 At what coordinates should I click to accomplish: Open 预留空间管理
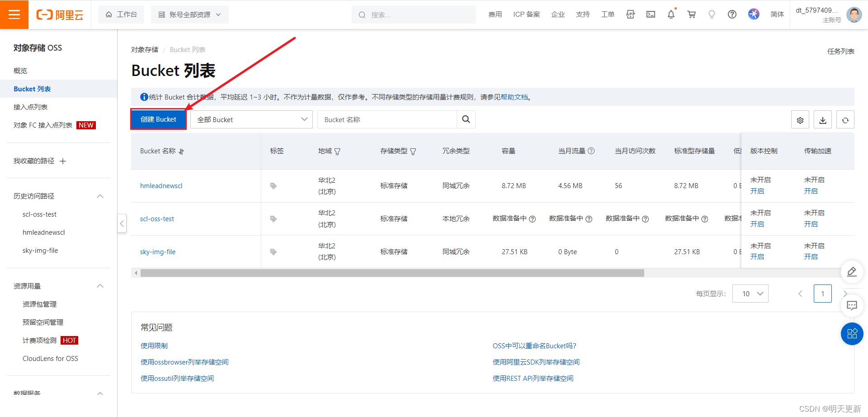(x=43, y=322)
